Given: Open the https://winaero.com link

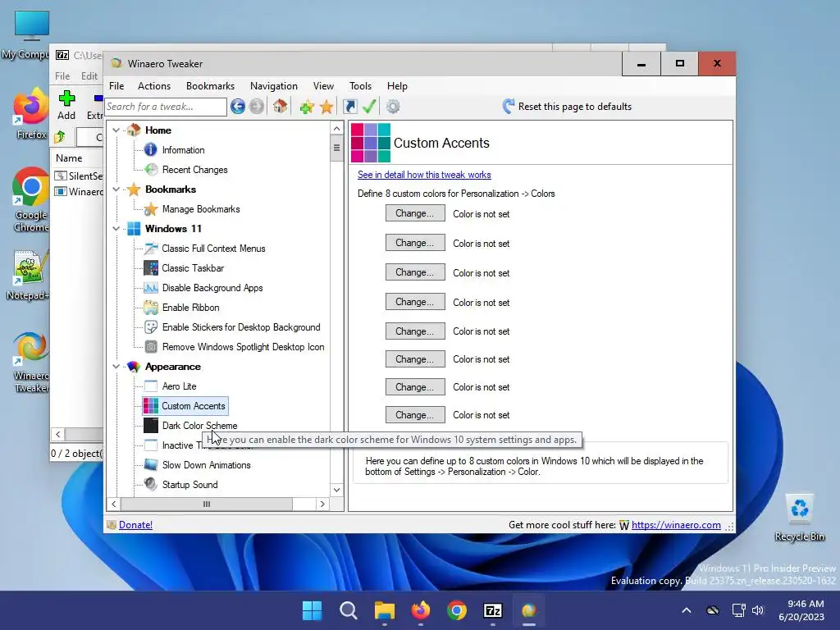Looking at the screenshot, I should 676,525.
